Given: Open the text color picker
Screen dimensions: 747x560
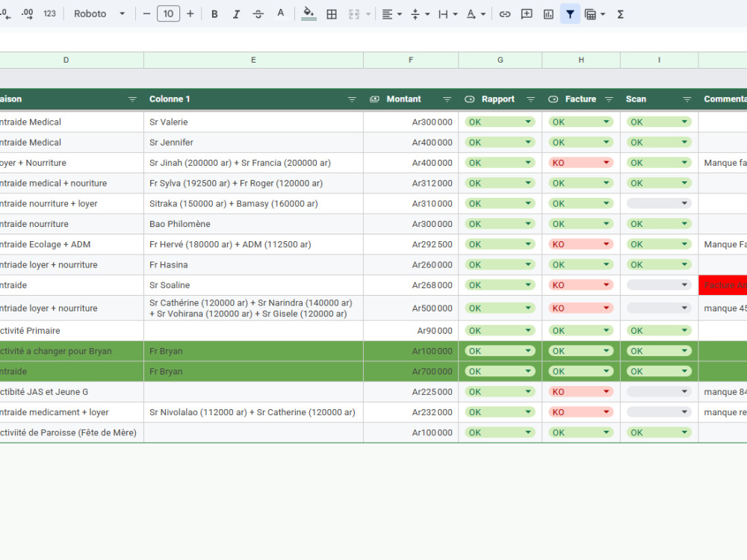Looking at the screenshot, I should (281, 14).
